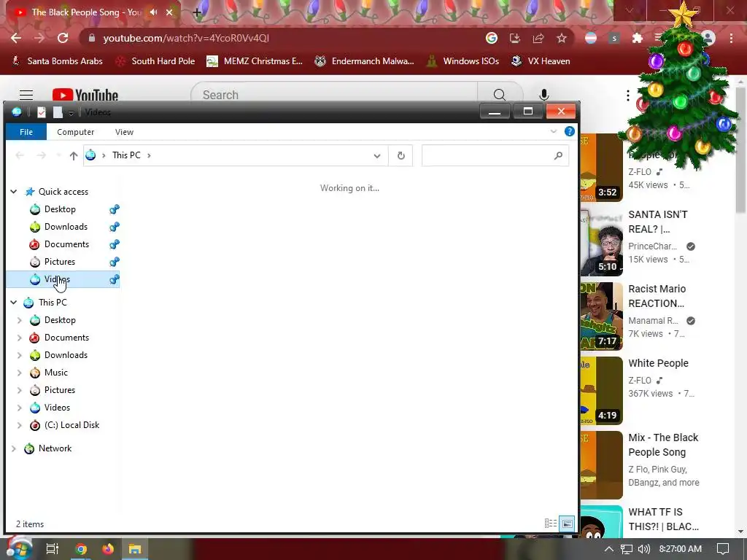This screenshot has height=560, width=747.
Task: Open address bar history dropdown
Action: point(377,156)
